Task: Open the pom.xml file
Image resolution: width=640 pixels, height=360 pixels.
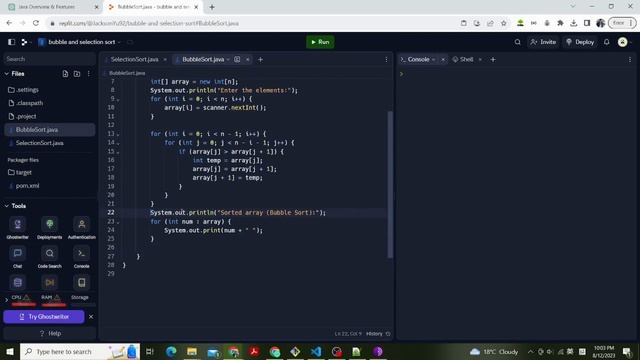Action: click(x=49, y=186)
